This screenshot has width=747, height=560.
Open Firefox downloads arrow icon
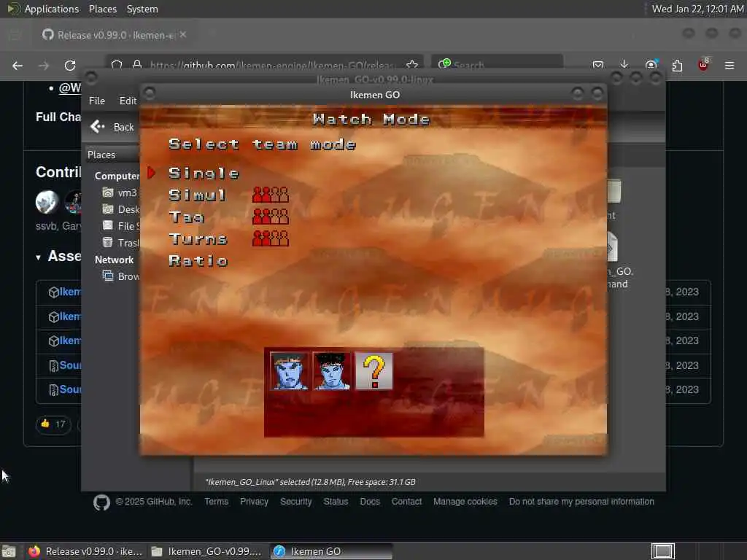[x=624, y=65]
